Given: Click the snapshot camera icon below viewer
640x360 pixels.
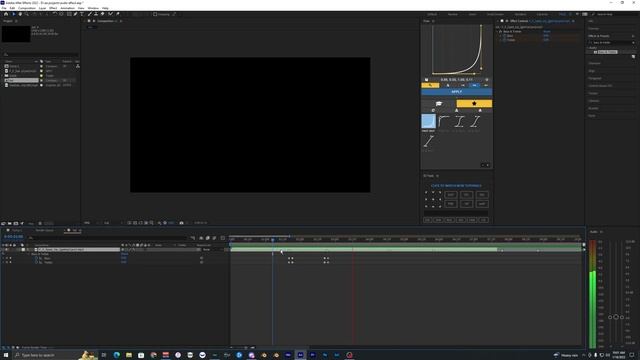Looking at the screenshot, I should 182,223.
